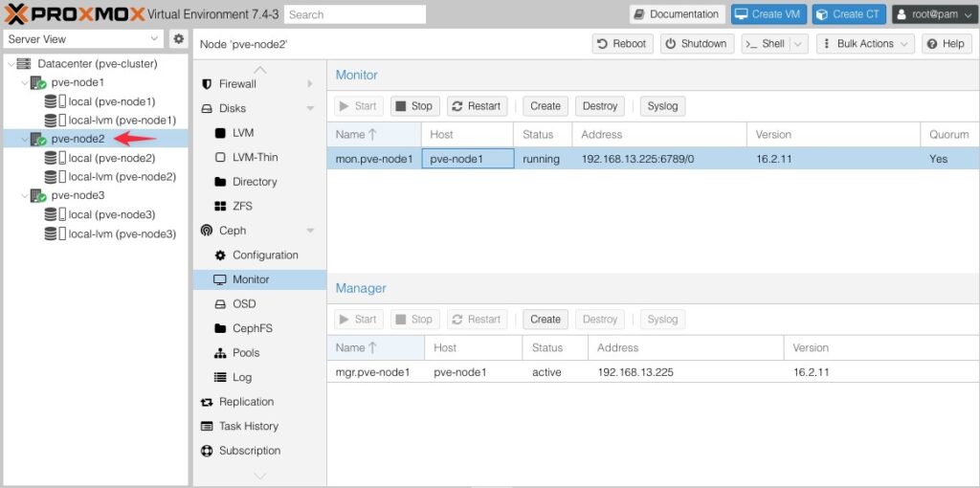This screenshot has height=488, width=980.
Task: Click the Directory folder icon
Action: tap(220, 182)
